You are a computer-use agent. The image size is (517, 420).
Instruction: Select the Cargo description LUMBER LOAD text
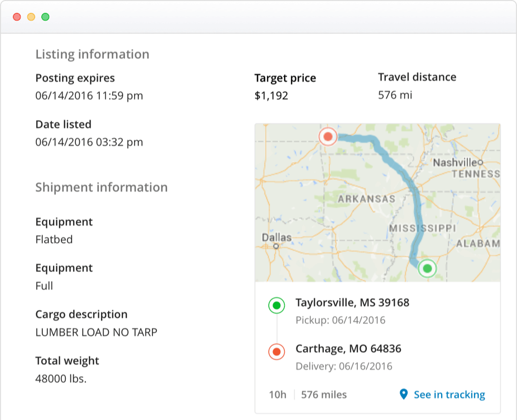97,332
